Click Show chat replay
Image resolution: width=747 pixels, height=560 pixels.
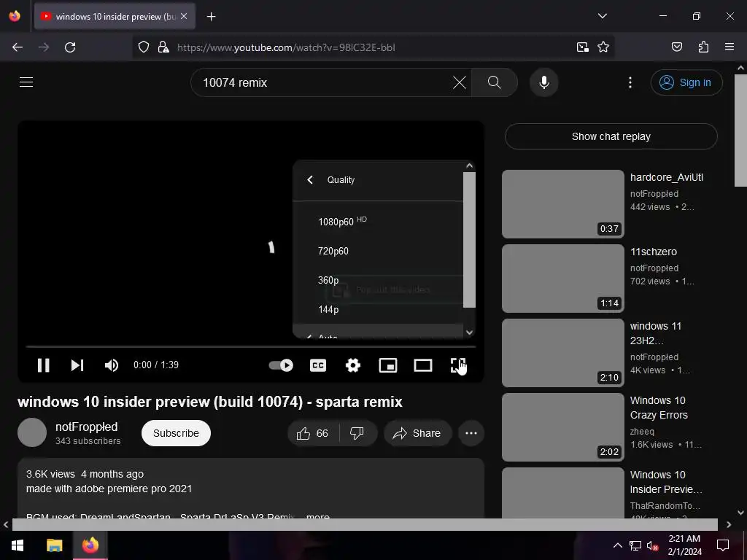[611, 136]
